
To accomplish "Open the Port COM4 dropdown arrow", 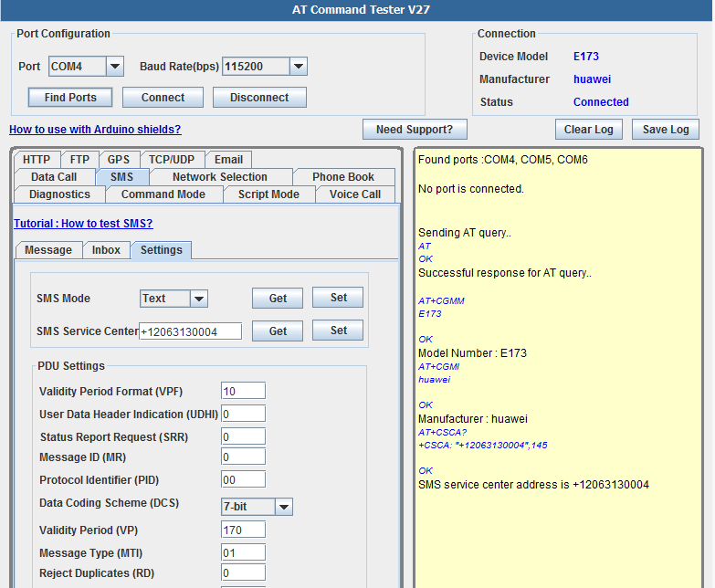I will click(115, 67).
